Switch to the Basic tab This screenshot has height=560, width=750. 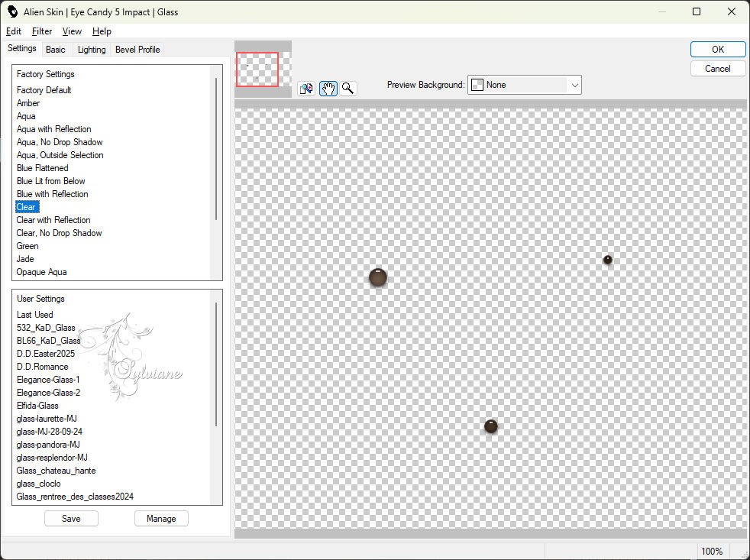(x=56, y=50)
